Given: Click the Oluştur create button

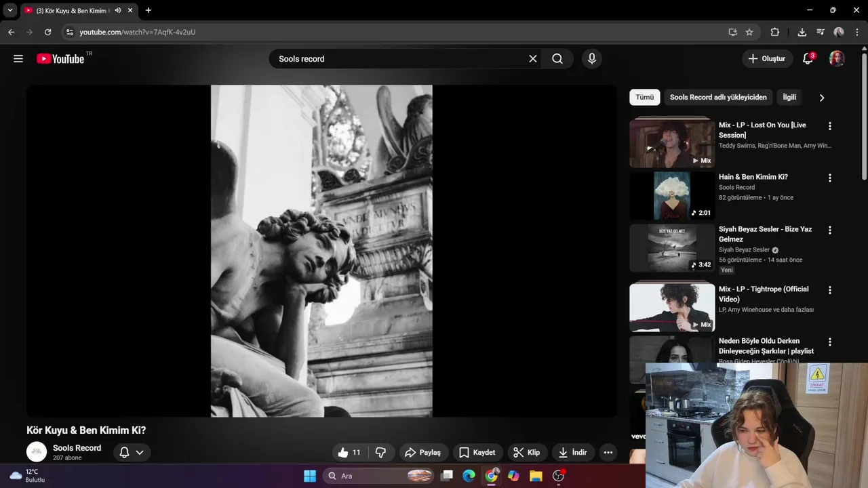Looking at the screenshot, I should click(x=767, y=59).
